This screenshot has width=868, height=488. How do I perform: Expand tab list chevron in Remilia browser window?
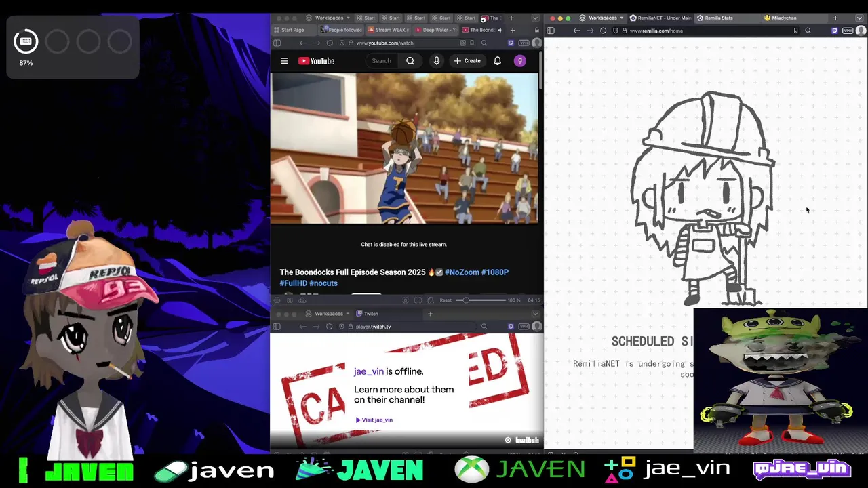[x=861, y=18]
